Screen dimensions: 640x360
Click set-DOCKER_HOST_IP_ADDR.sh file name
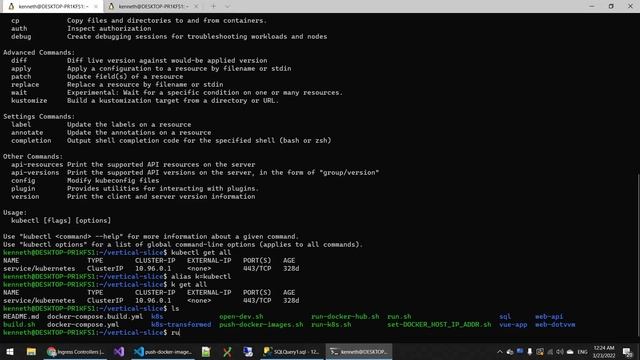439,324
